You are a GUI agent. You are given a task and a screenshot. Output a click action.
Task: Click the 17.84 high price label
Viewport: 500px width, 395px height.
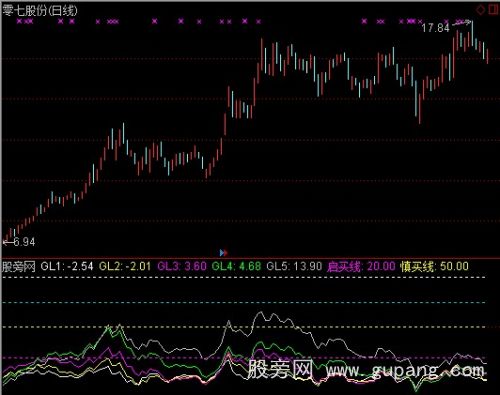pyautogui.click(x=435, y=28)
